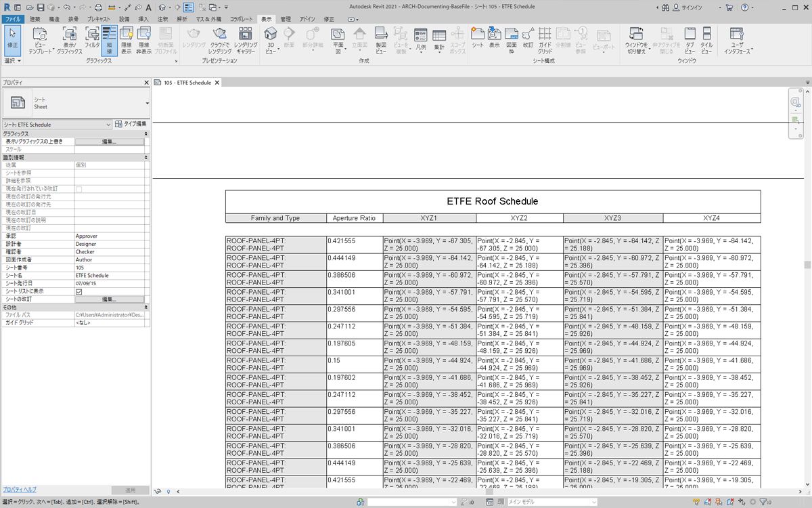Click the Help question mark icon
This screenshot has height=508, width=812.
744,7
